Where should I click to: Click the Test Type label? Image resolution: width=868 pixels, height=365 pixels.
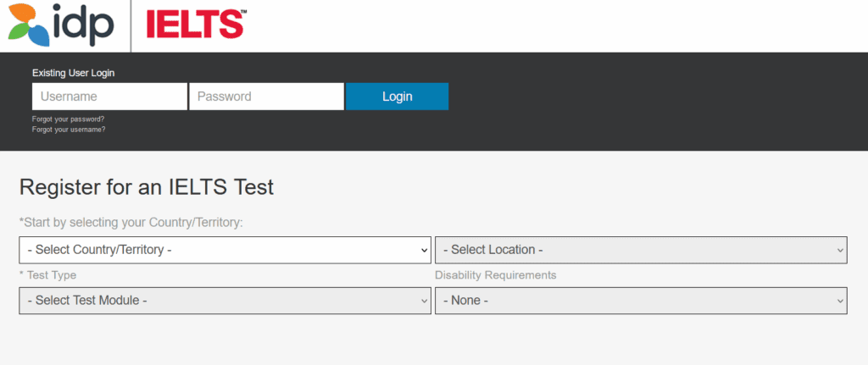click(x=47, y=275)
